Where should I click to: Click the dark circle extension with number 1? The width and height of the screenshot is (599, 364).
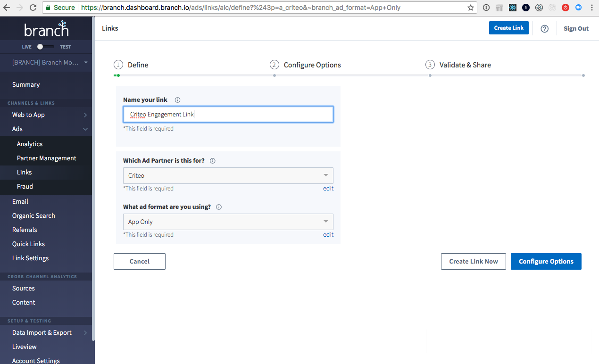pos(526,8)
